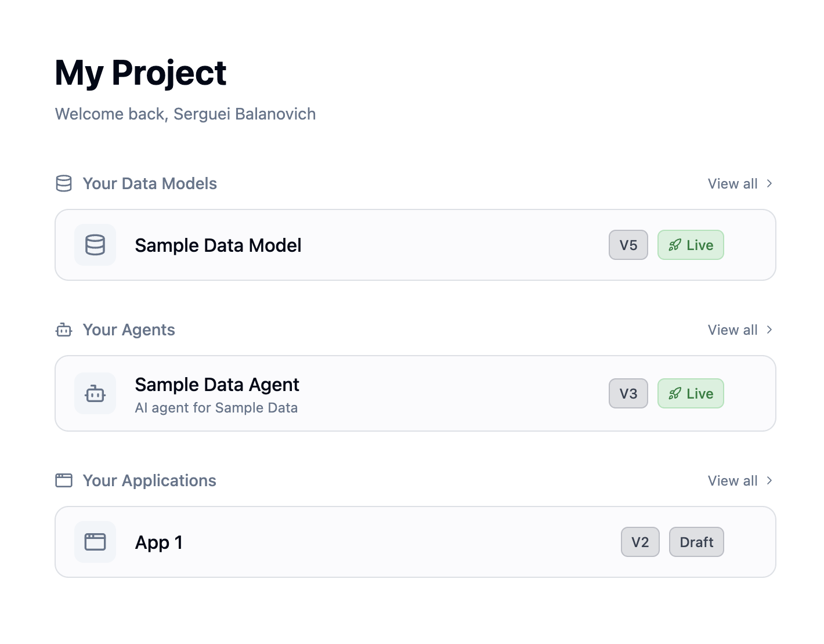The image size is (824, 644).
Task: Click the Live status badge on Sample Data Model
Action: [691, 245]
